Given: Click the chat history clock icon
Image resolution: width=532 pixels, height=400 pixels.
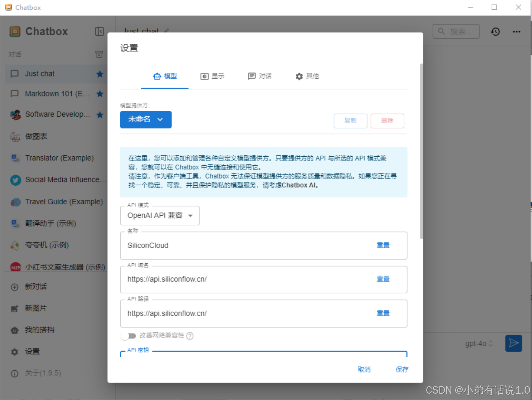Looking at the screenshot, I should [x=495, y=32].
